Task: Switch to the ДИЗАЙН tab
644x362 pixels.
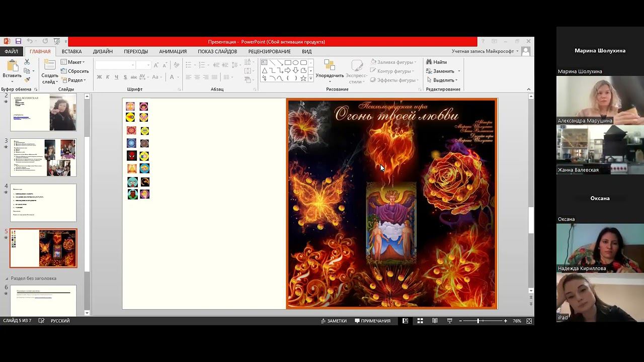Action: pyautogui.click(x=103, y=51)
